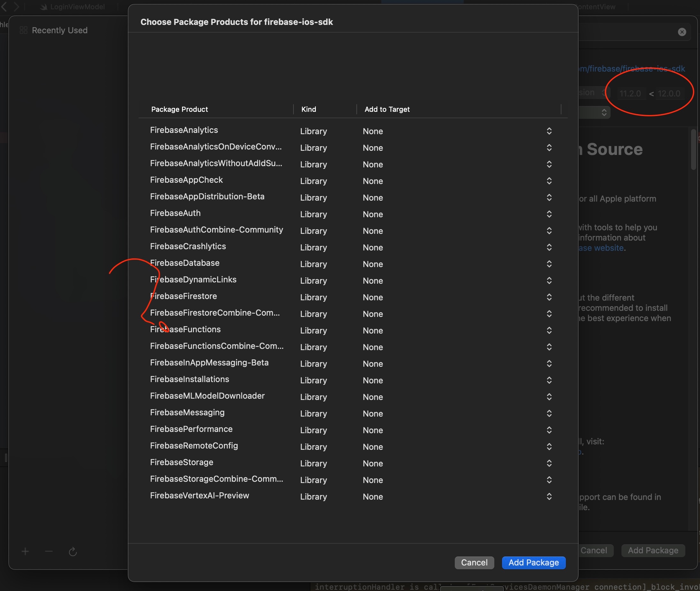Open dropdown stepper below the version rule
Image resolution: width=700 pixels, height=591 pixels.
tap(604, 112)
